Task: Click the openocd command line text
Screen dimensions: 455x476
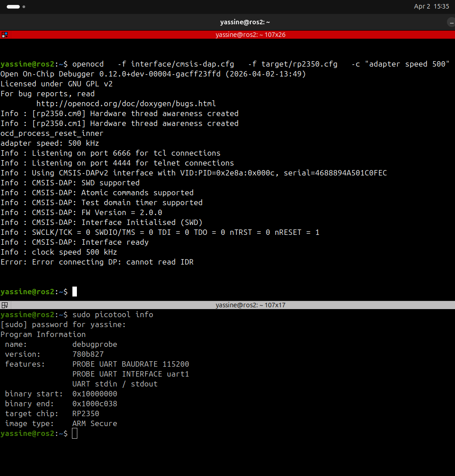Action: 261,64
